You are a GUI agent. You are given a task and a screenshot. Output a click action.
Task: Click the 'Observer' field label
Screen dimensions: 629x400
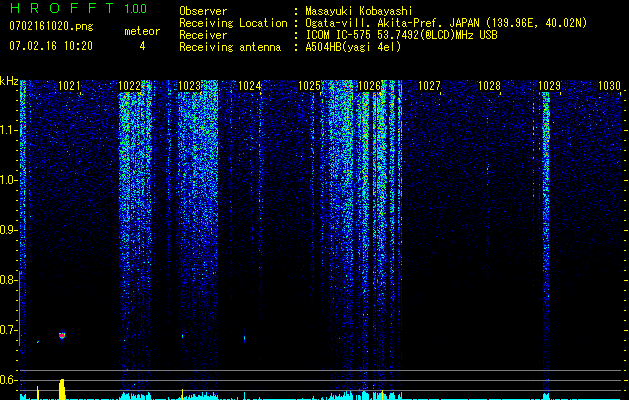[203, 11]
